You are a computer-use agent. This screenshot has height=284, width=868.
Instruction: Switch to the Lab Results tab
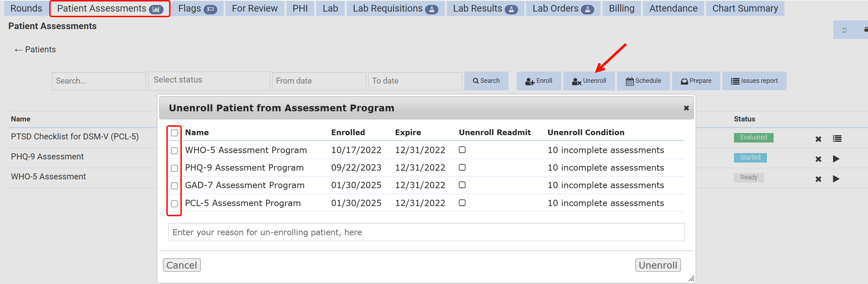(x=485, y=8)
